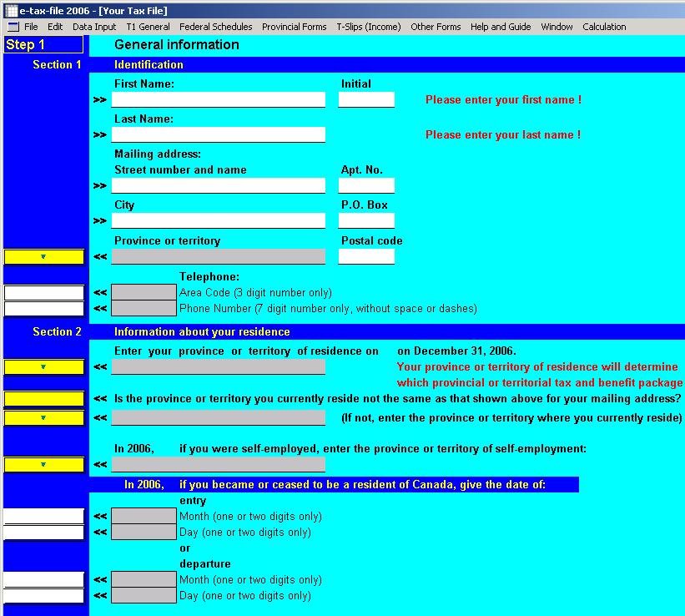This screenshot has height=616, width=685.
Task: Click the e-tax-file application icon in title bar
Action: tap(12, 11)
